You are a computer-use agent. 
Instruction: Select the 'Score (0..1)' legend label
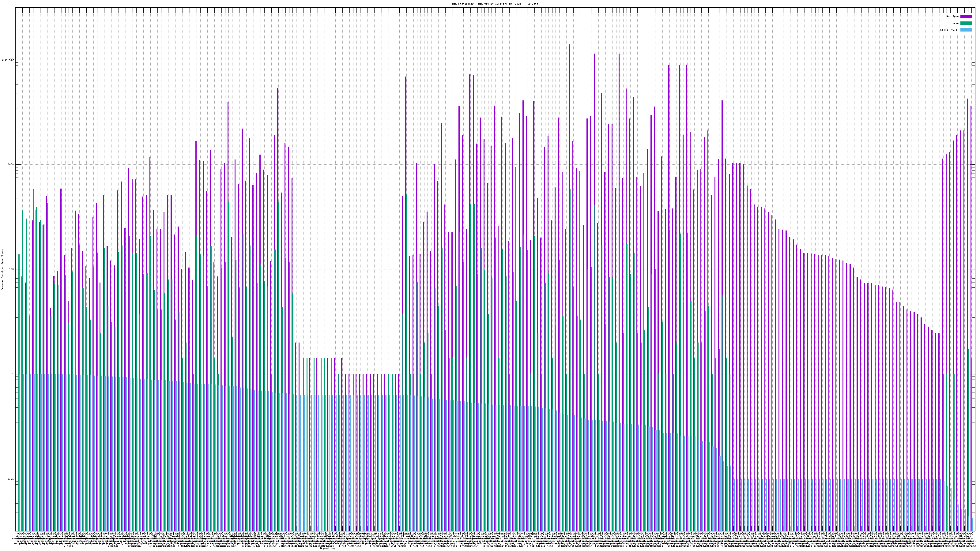[949, 30]
